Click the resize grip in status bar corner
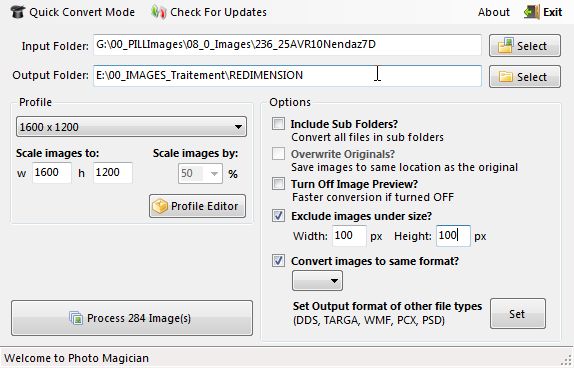The image size is (574, 368). [x=568, y=361]
